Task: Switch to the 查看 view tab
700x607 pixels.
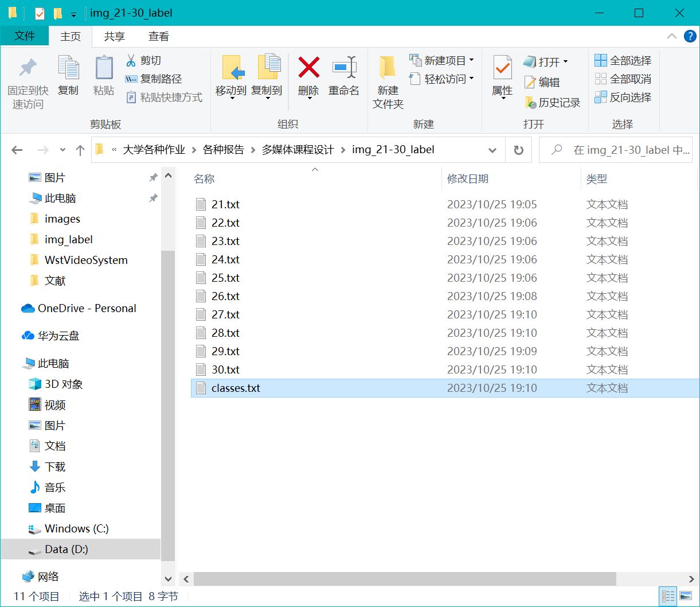Action: pos(159,36)
